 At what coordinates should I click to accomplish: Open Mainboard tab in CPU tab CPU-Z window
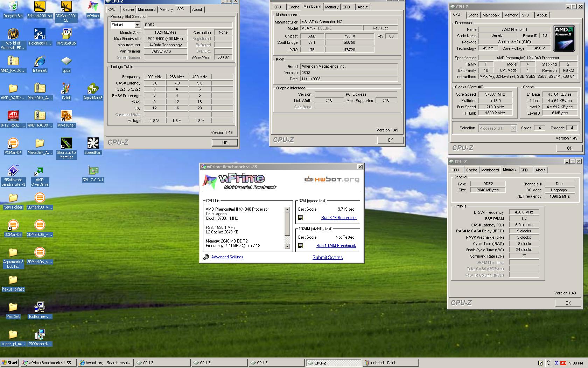coord(491,15)
